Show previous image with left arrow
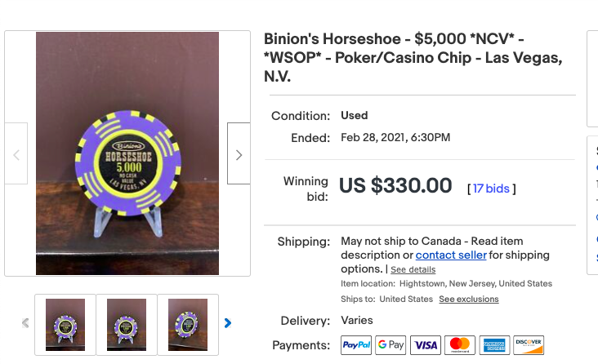This screenshot has width=598, height=364. pos(16,153)
